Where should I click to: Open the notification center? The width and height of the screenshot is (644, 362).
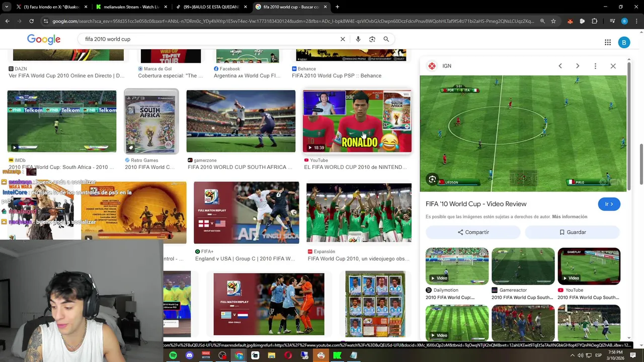point(633,355)
